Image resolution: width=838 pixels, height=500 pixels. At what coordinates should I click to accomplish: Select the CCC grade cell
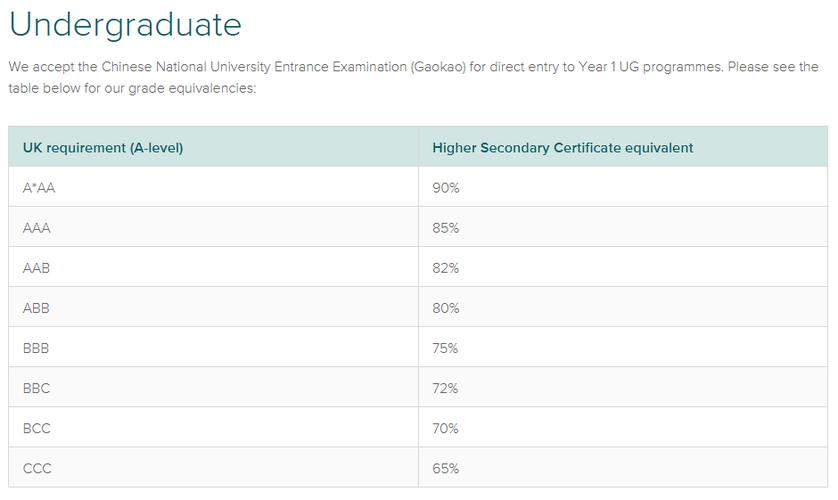pyautogui.click(x=213, y=468)
